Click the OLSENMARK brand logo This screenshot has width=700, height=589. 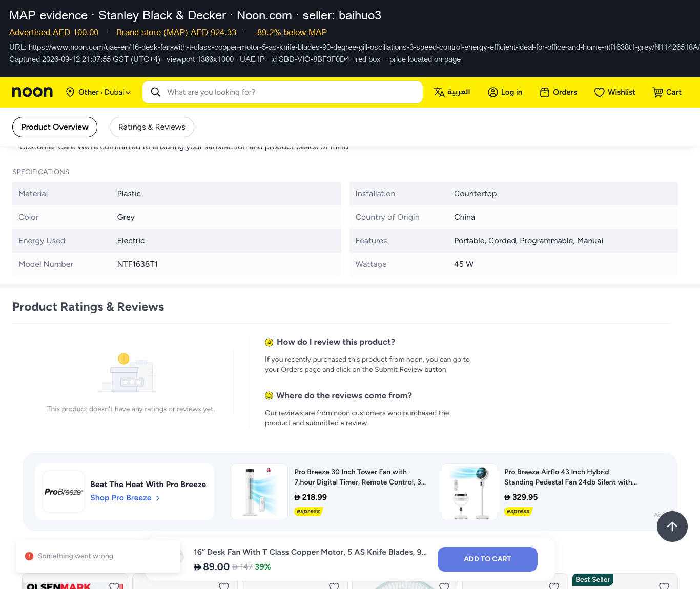[58, 586]
